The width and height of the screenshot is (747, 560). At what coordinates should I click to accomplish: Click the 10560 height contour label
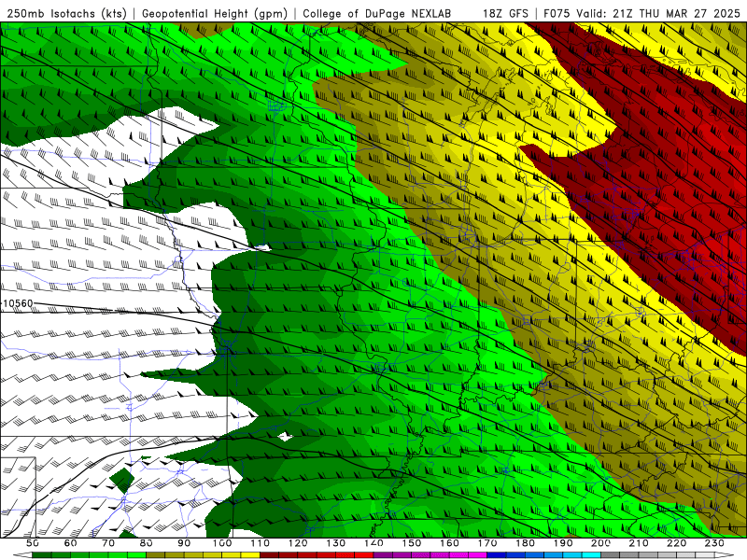(x=18, y=303)
